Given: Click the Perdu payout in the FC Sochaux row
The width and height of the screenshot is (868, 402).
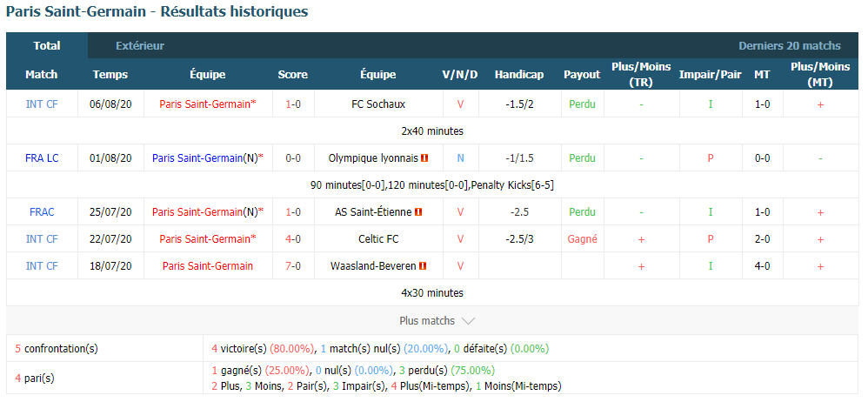Looking at the screenshot, I should click(583, 104).
